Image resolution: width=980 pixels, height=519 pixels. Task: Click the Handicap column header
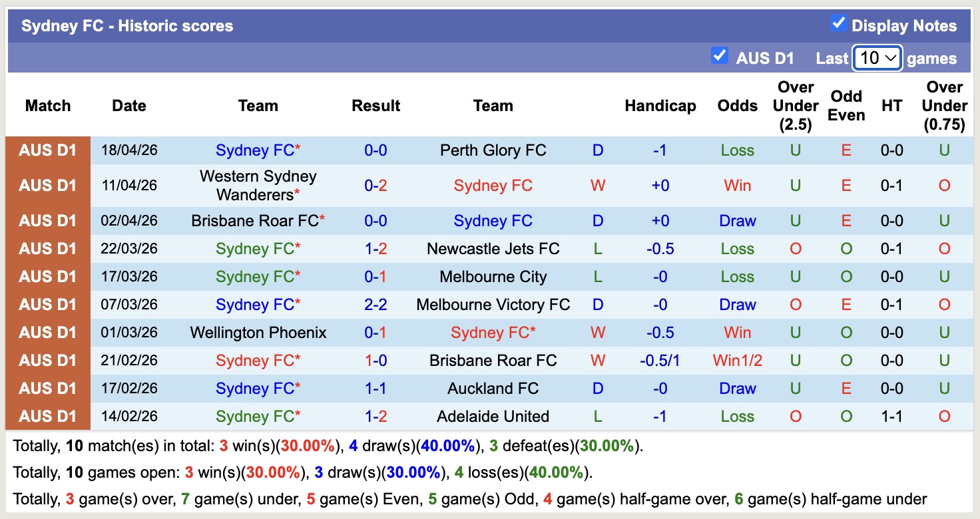click(x=660, y=106)
